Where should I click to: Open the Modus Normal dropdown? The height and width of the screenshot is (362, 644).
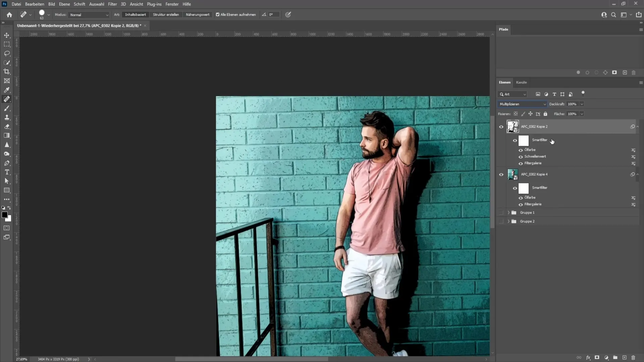(89, 15)
